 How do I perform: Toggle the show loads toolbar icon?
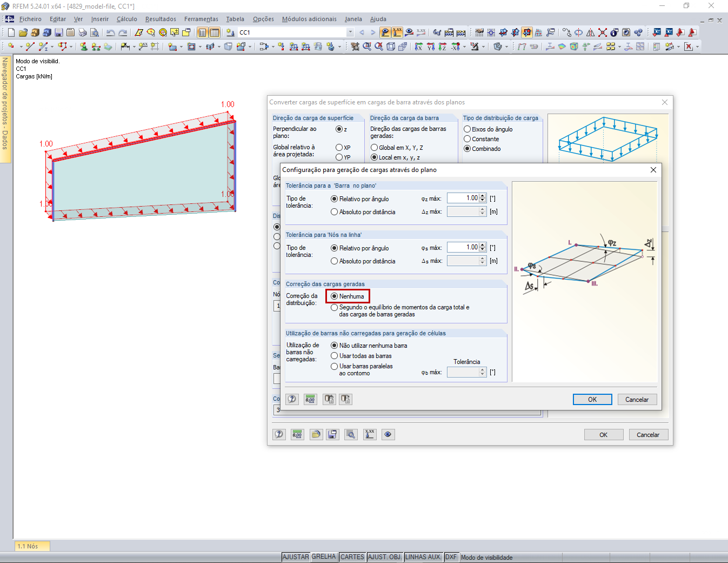coord(385,32)
